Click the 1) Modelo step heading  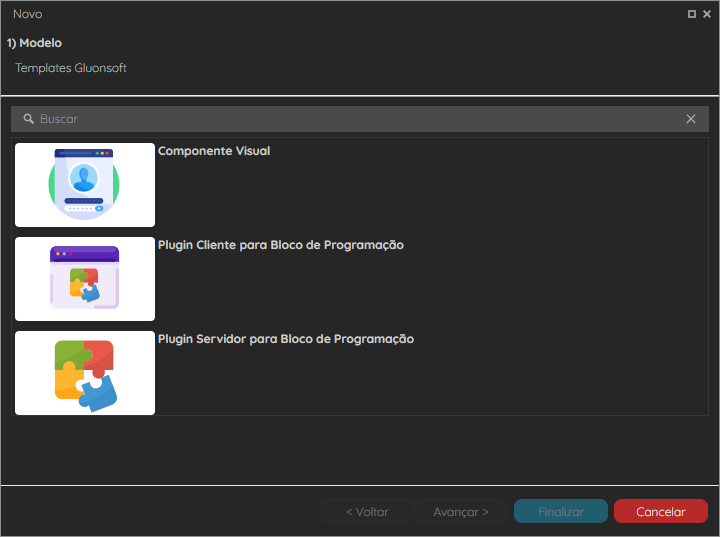coord(34,43)
